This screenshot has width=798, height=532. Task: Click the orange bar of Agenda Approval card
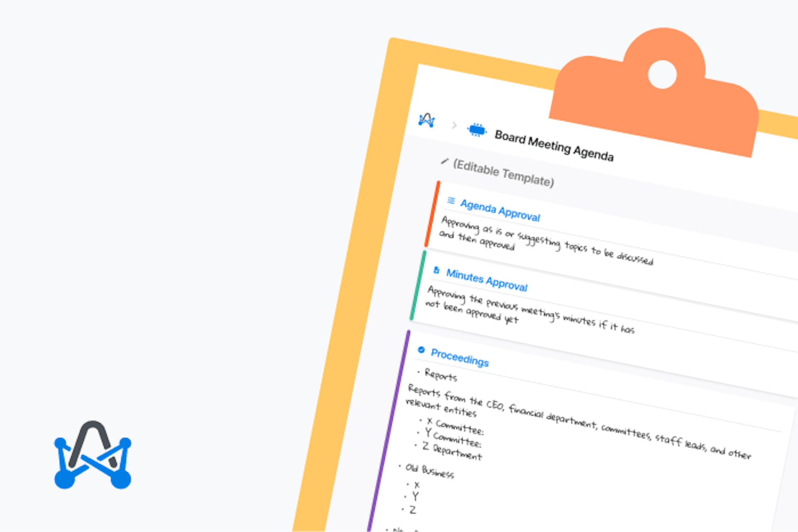(x=432, y=214)
